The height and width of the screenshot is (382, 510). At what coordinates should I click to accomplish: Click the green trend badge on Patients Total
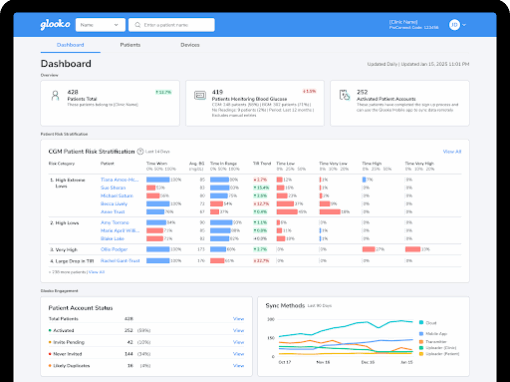click(163, 92)
